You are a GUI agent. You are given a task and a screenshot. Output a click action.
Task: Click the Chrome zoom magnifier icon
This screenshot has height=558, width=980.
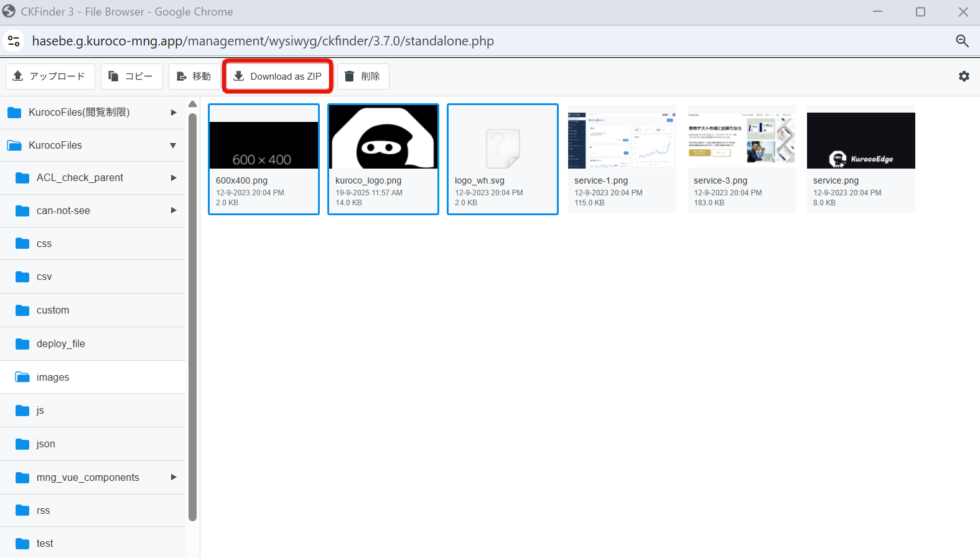click(x=962, y=41)
